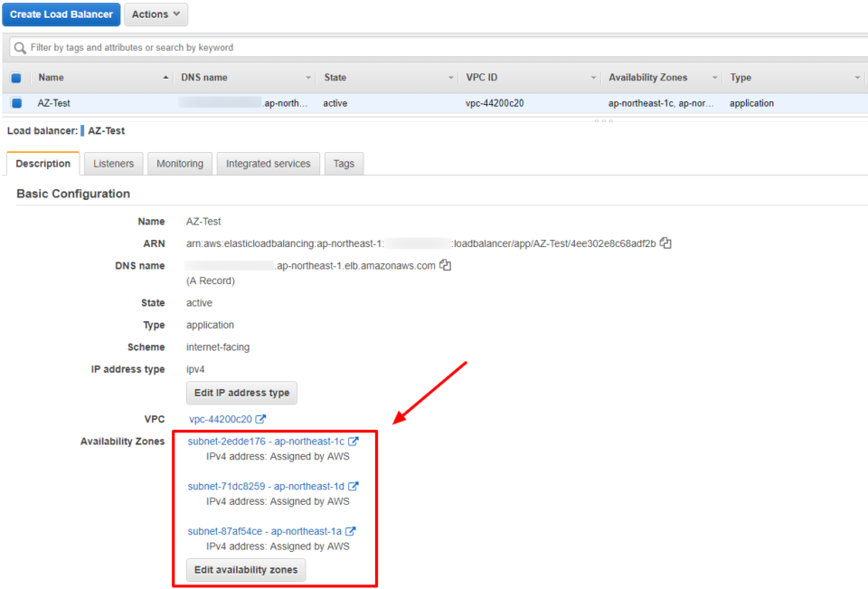
Task: Copy the load balancer ARN to clipboard
Action: (665, 242)
